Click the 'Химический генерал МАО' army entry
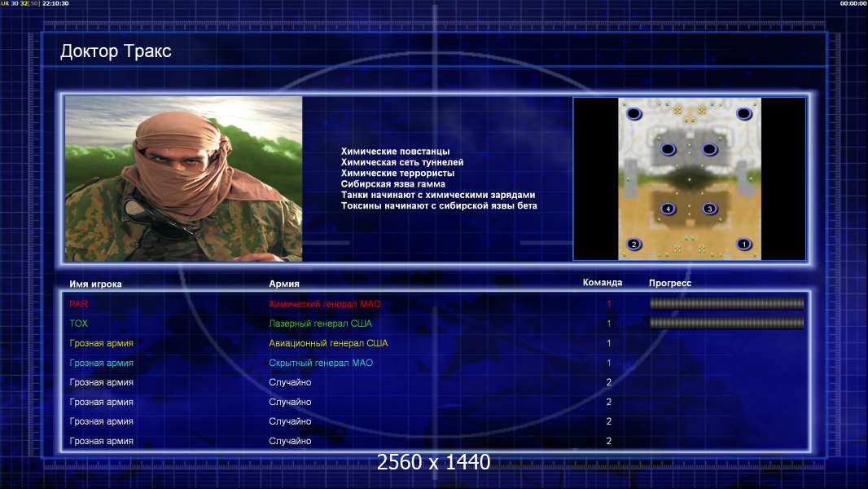The height and width of the screenshot is (489, 868). [325, 304]
